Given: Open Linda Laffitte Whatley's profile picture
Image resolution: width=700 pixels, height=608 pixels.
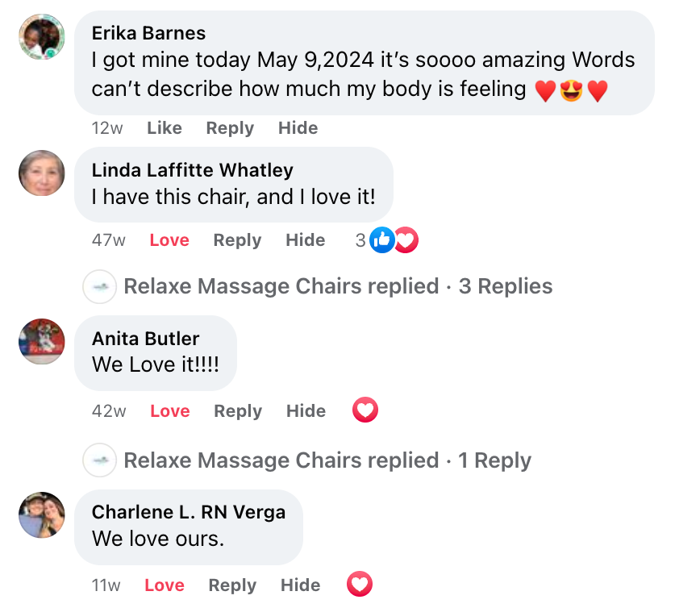Looking at the screenshot, I should (41, 173).
